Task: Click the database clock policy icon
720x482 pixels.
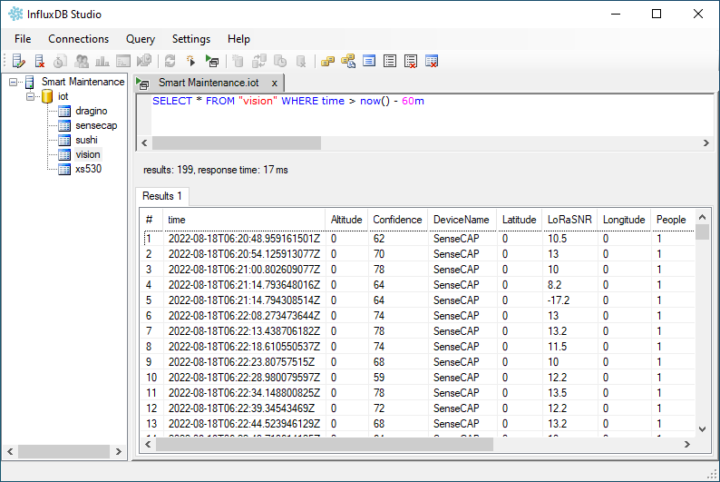Action: [280, 61]
